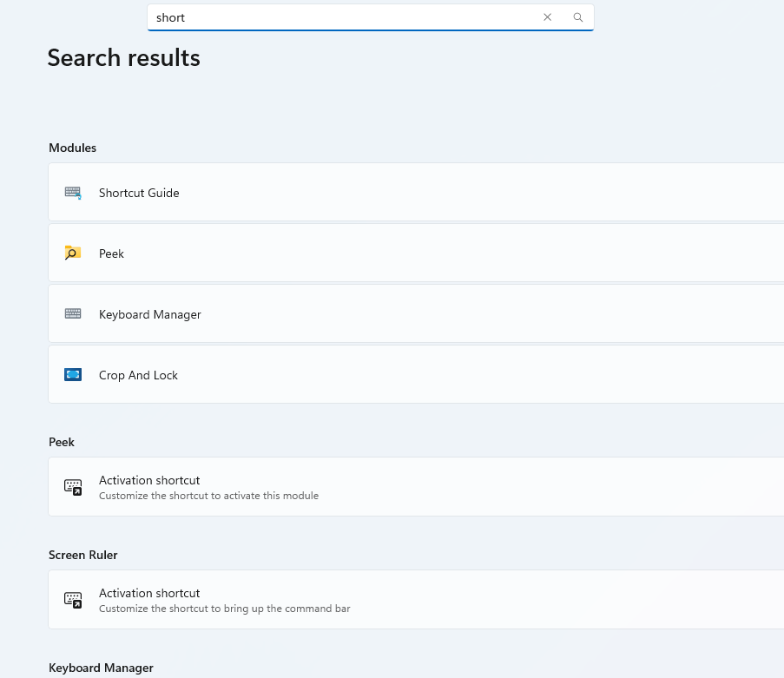This screenshot has height=678, width=784.
Task: Click the magnifier icon in the search bar
Action: pyautogui.click(x=577, y=17)
